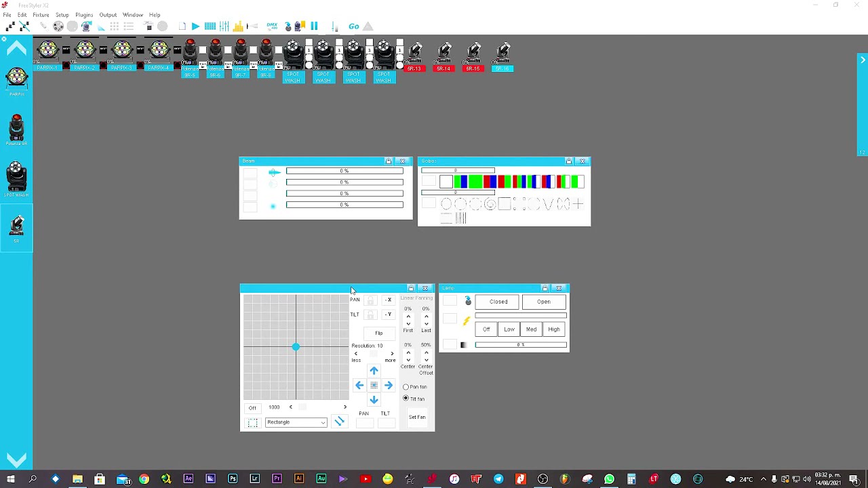Select SR group in left sidebar
Image resolution: width=868 pixels, height=488 pixels.
16,228
